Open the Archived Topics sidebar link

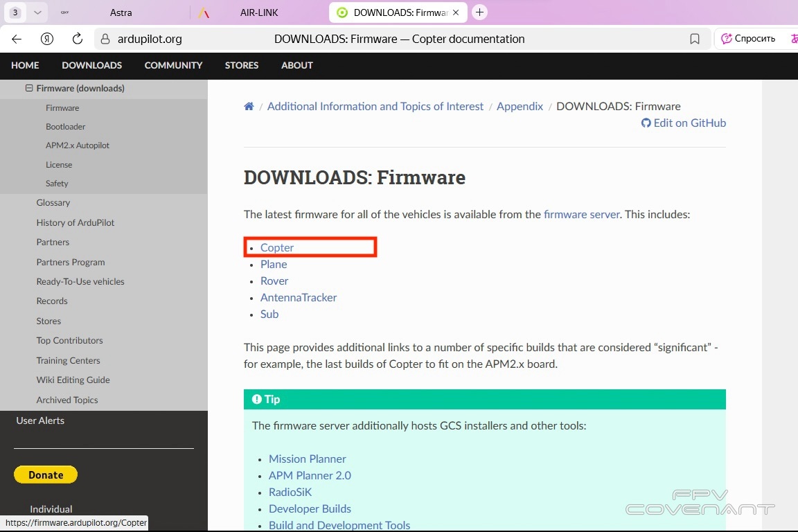click(66, 400)
